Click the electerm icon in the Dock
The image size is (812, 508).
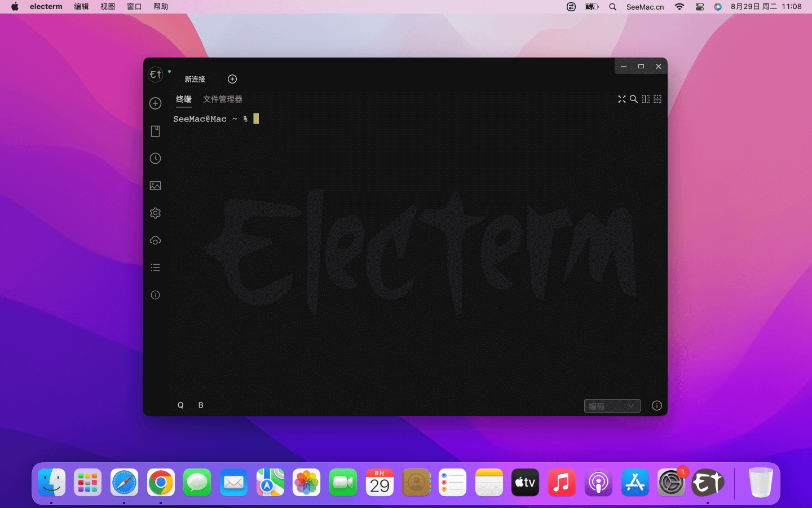(708, 483)
